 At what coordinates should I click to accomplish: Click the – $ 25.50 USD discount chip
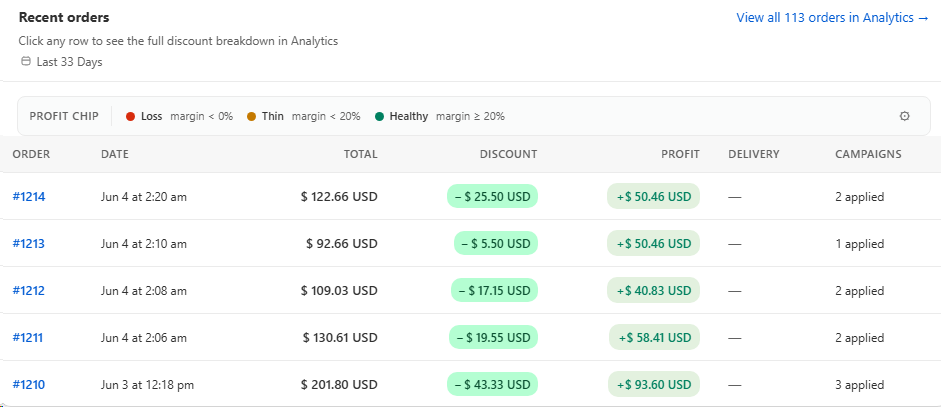coord(492,196)
